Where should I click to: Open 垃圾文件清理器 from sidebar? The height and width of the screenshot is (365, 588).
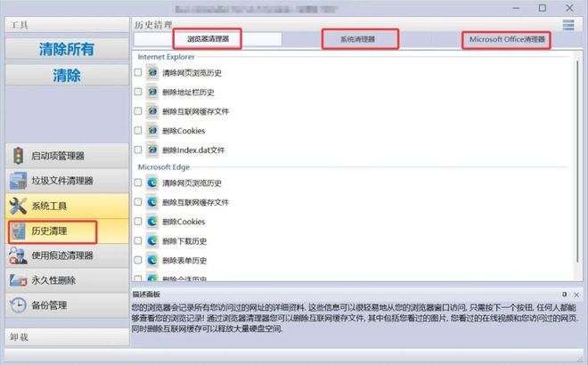point(67,181)
